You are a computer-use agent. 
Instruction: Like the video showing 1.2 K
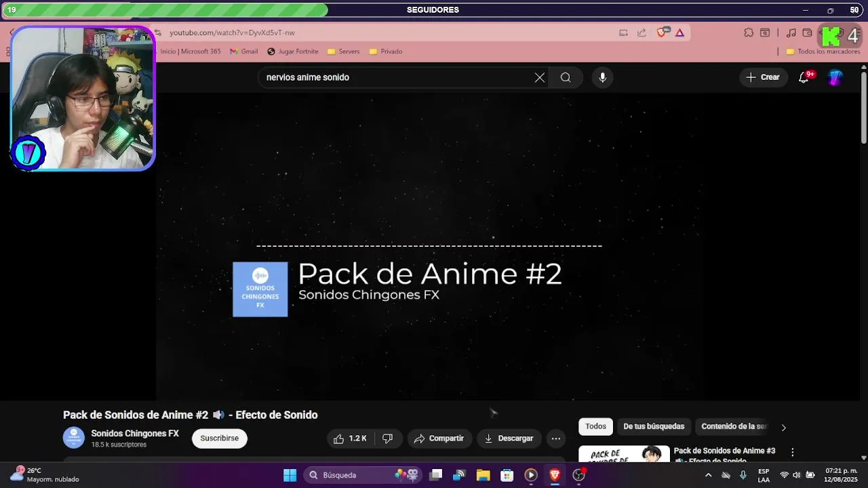click(x=350, y=439)
